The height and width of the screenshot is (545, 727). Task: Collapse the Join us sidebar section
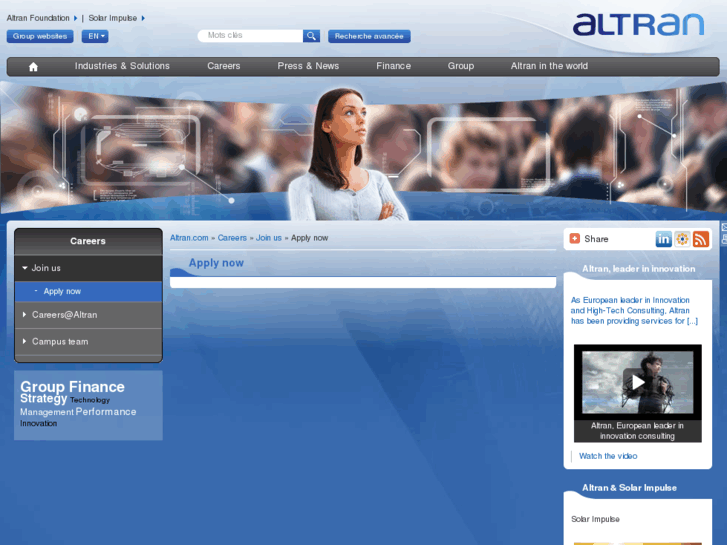tap(88, 268)
